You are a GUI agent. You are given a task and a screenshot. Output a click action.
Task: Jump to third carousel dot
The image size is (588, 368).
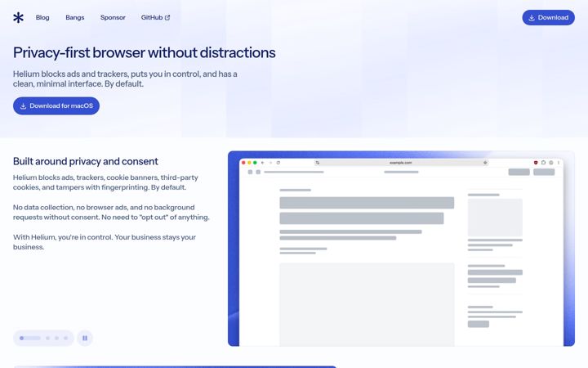pos(56,338)
